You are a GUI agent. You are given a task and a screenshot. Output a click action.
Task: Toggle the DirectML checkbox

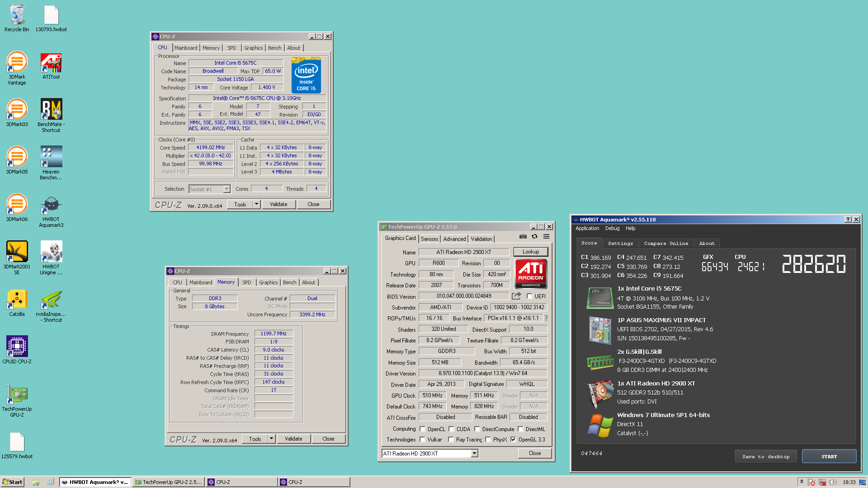coord(520,429)
